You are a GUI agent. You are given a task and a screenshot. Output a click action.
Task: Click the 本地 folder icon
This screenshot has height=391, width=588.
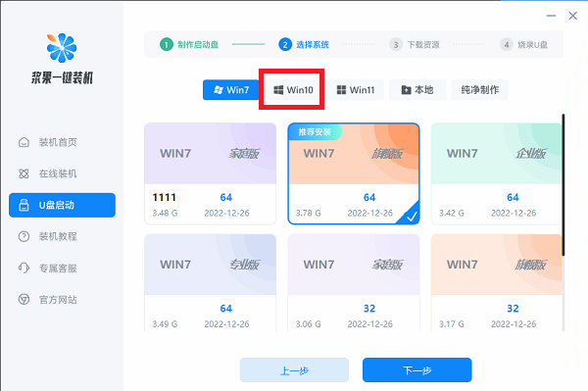click(x=406, y=90)
